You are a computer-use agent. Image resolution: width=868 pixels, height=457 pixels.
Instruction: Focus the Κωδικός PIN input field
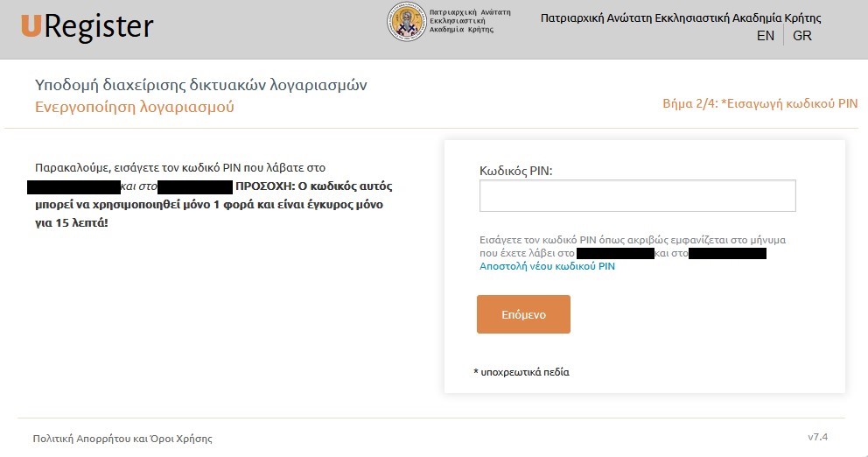638,195
